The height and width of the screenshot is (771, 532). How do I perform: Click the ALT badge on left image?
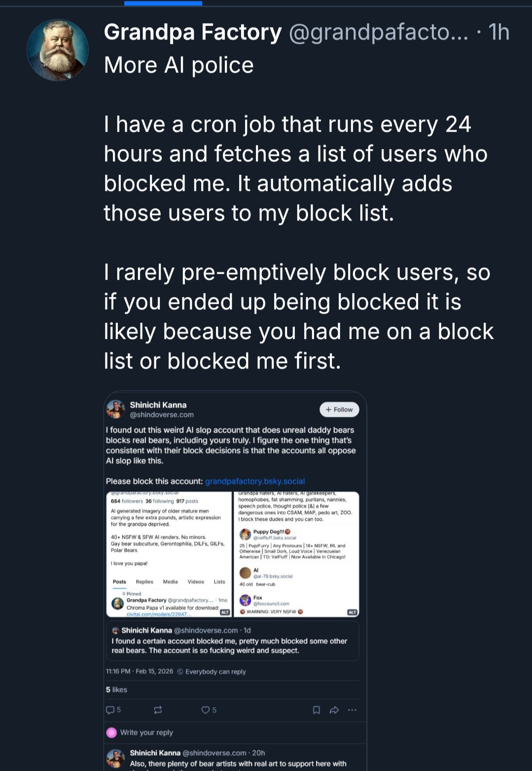pyautogui.click(x=225, y=612)
